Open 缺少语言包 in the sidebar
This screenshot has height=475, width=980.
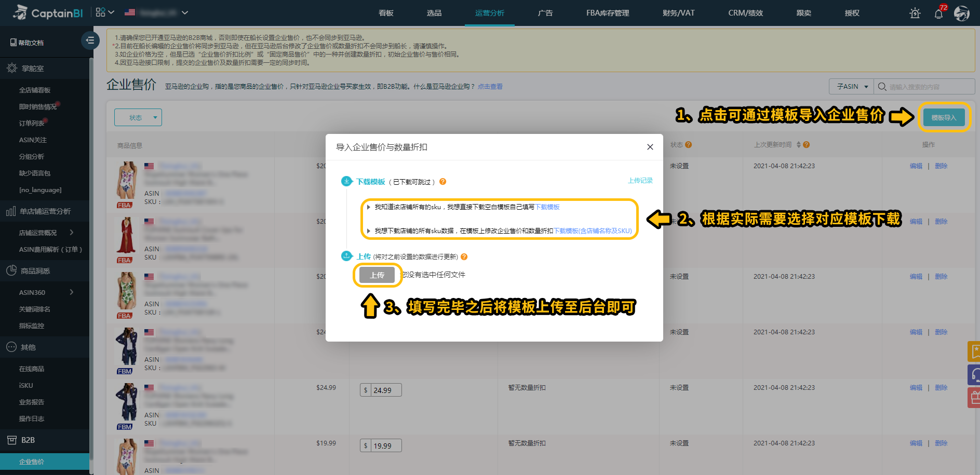point(35,173)
